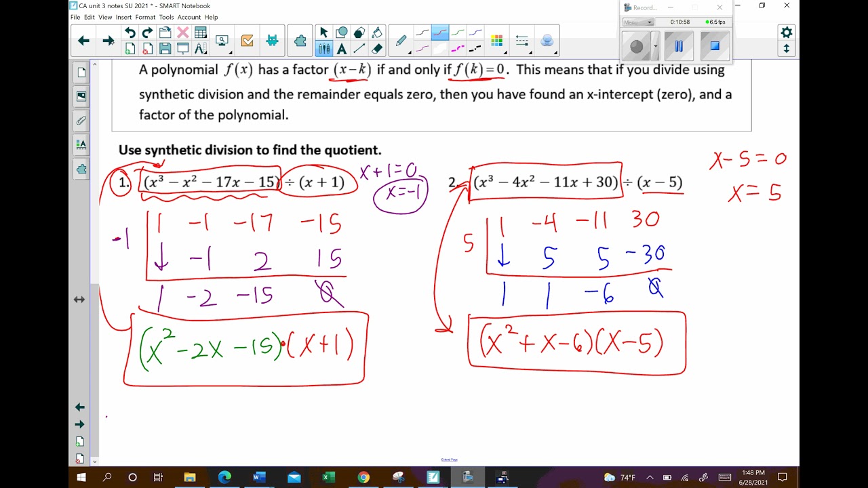The height and width of the screenshot is (488, 868).
Task: Open the screen shade icon
Action: tap(182, 49)
